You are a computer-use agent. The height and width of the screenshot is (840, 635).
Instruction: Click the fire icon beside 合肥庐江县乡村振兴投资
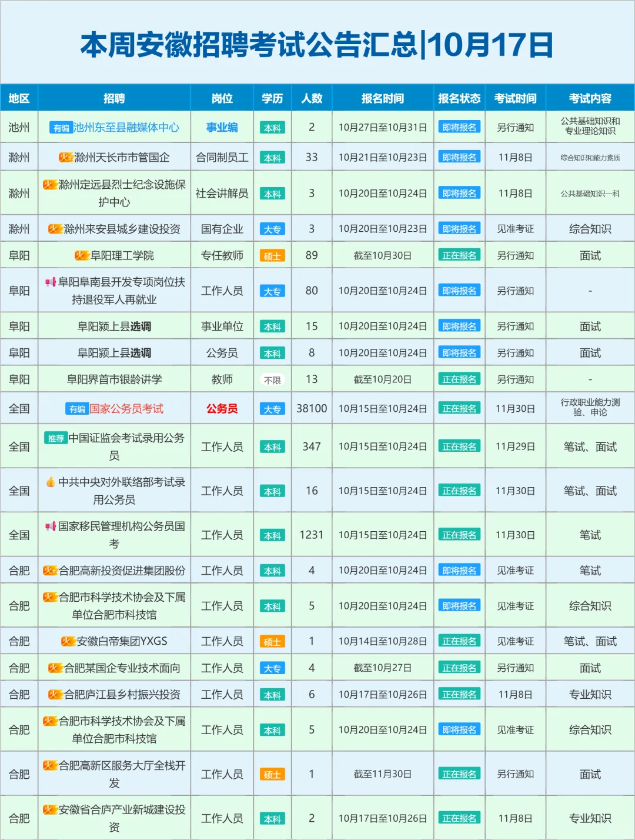(55, 694)
